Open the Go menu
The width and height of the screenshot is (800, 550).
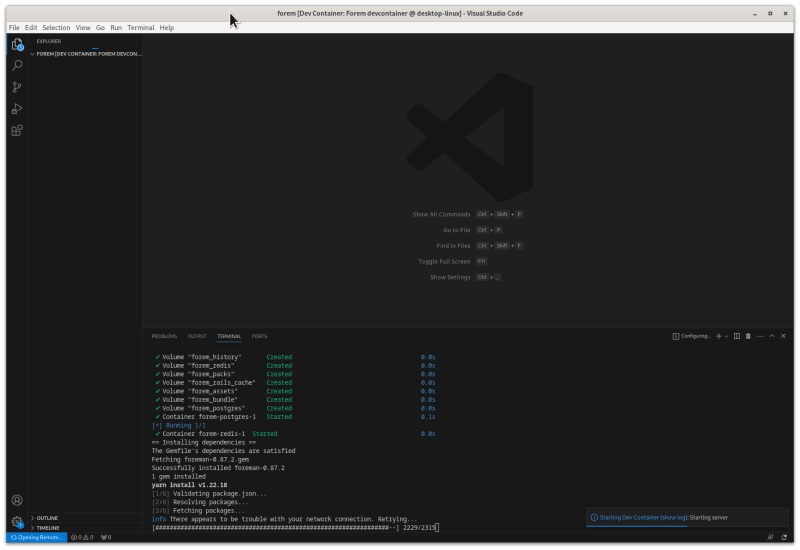[101, 28]
